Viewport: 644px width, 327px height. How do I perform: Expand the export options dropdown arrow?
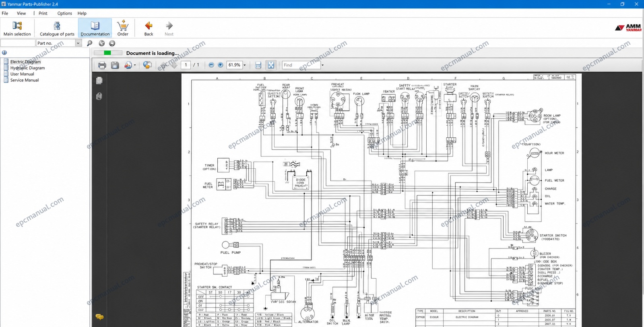pos(135,65)
